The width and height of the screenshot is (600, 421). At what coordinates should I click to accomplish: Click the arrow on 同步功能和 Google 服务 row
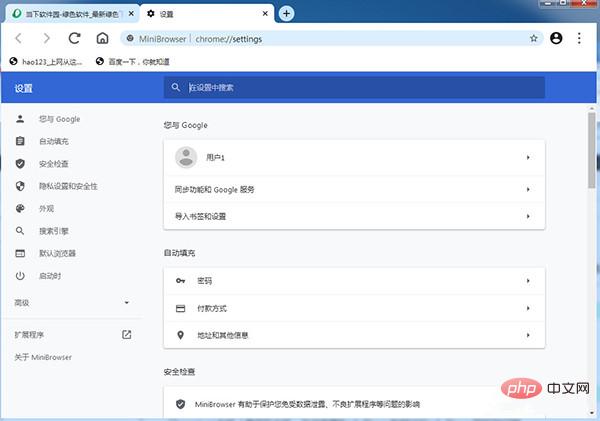pos(528,189)
